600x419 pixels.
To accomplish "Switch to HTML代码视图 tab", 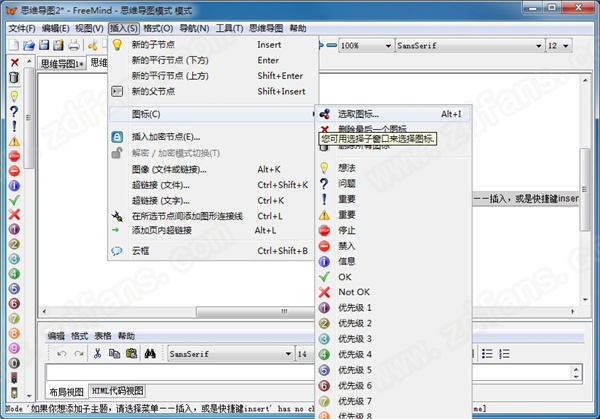I will pyautogui.click(x=117, y=391).
